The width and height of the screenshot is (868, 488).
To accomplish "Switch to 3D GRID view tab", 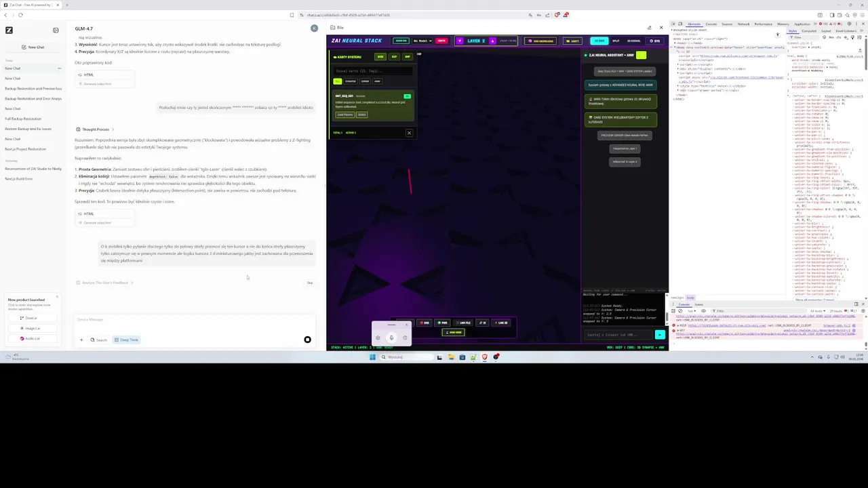I will pyautogui.click(x=599, y=41).
